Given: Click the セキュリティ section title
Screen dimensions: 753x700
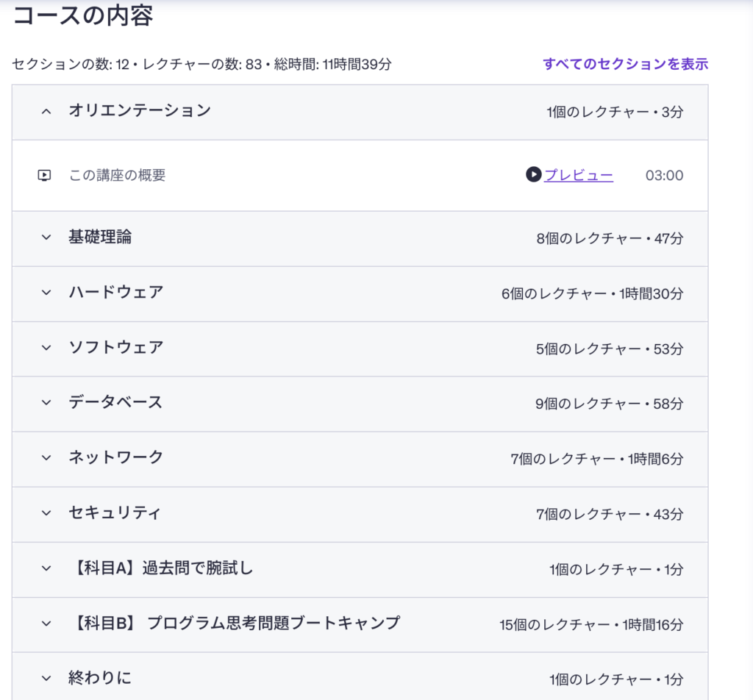Looking at the screenshot, I should tap(114, 513).
